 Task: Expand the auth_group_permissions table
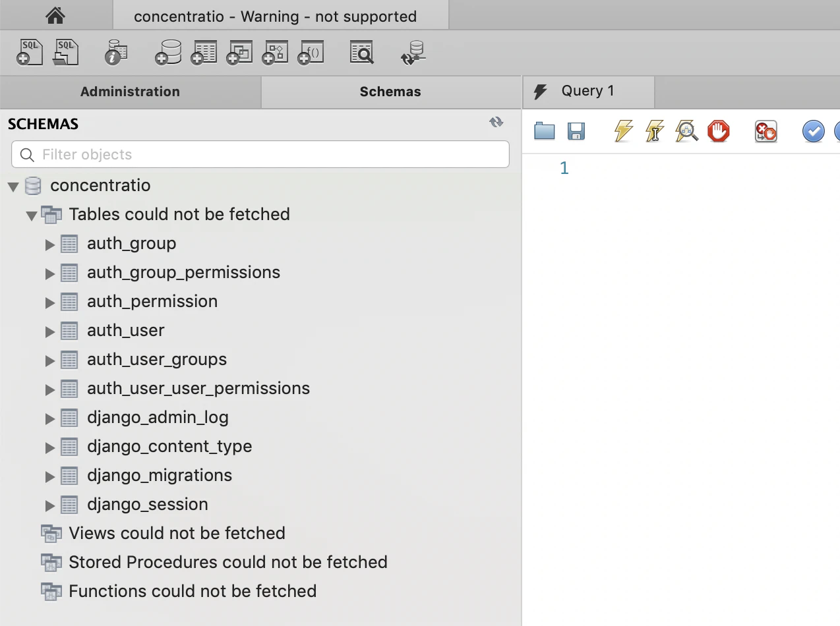[x=50, y=273]
